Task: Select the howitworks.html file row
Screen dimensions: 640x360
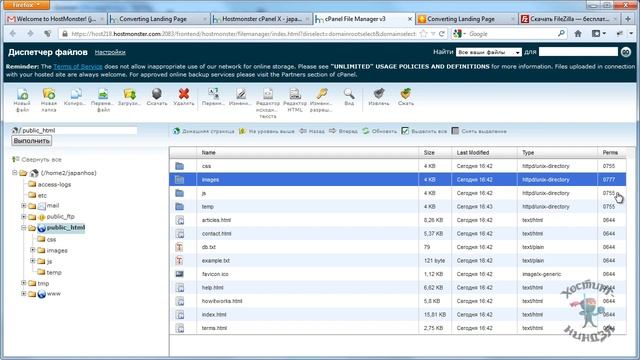Action: pyautogui.click(x=398, y=301)
